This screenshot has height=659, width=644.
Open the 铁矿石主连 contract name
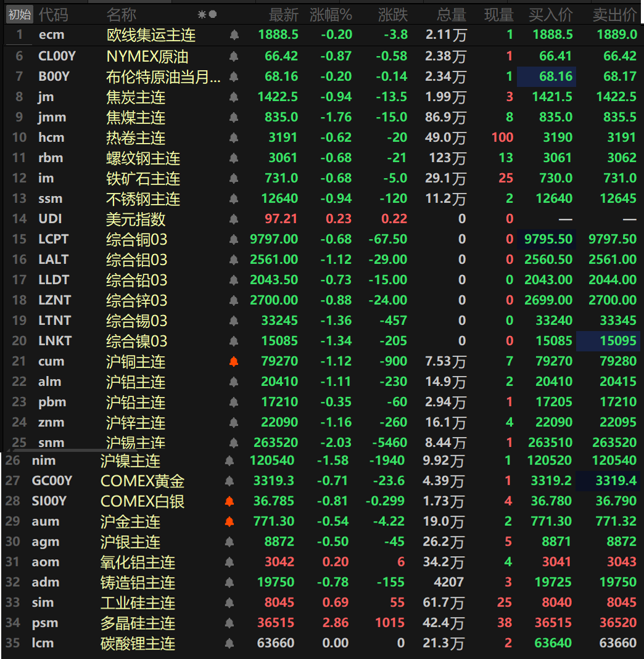coord(143,179)
